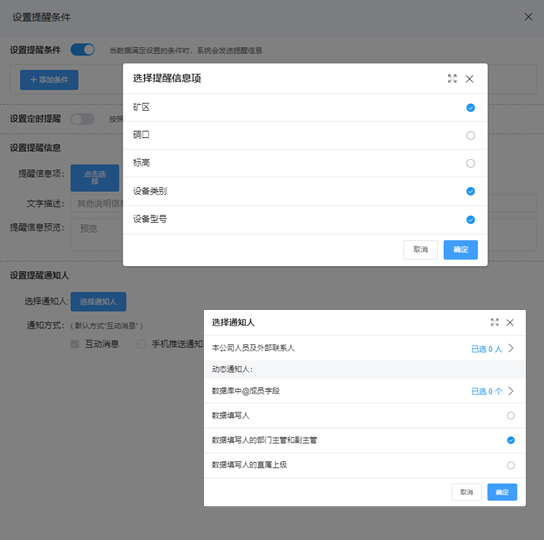Enable the 设置定时提醒 switch
This screenshot has height=540, width=544.
pyautogui.click(x=83, y=119)
